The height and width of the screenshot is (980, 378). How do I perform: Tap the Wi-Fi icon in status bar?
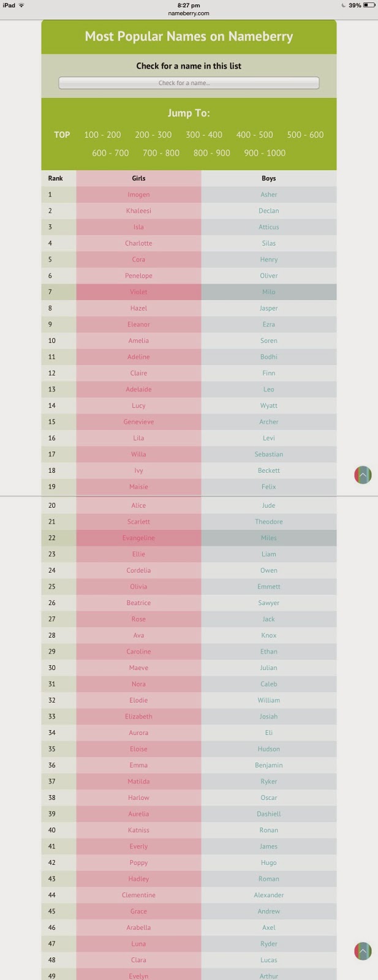point(21,6)
